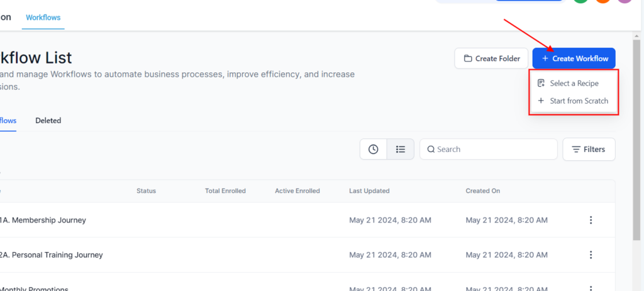Switch to list view icon
The width and height of the screenshot is (644, 291).
tap(400, 150)
